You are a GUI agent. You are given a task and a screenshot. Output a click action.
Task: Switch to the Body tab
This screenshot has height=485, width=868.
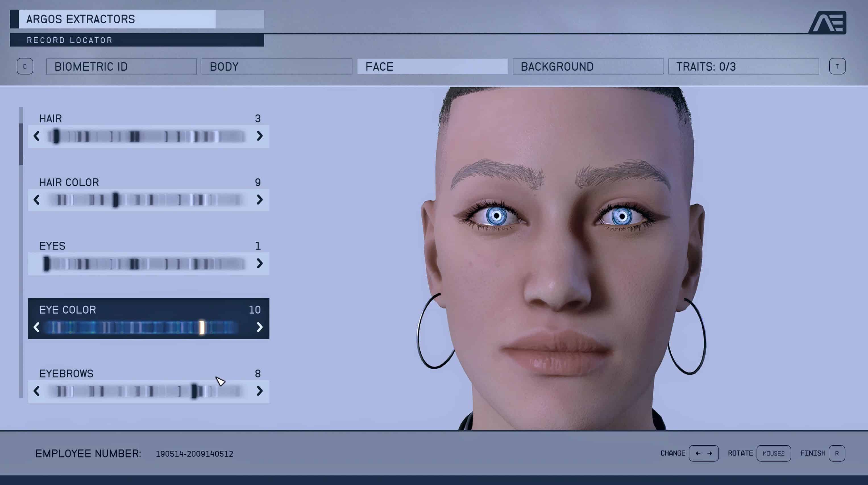(x=277, y=67)
